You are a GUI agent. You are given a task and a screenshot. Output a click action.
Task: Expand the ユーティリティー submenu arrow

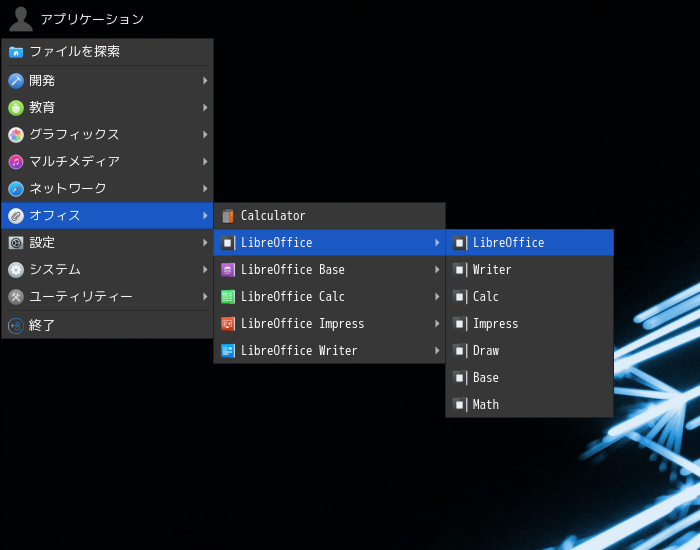pos(205,297)
